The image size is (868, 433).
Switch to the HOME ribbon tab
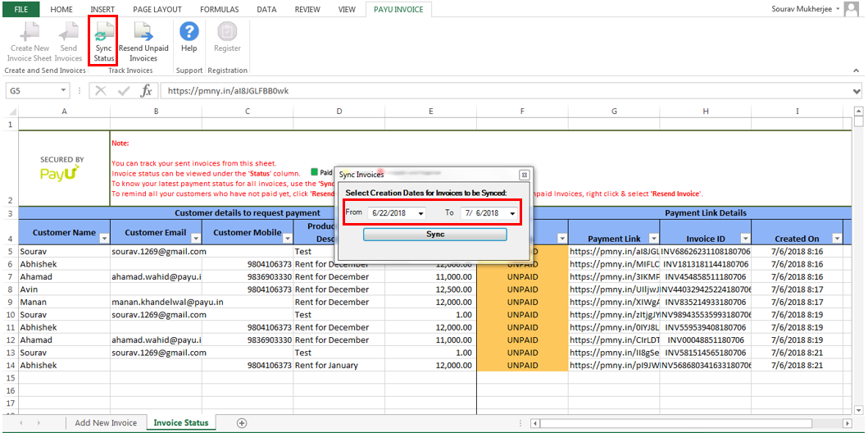pyautogui.click(x=61, y=9)
